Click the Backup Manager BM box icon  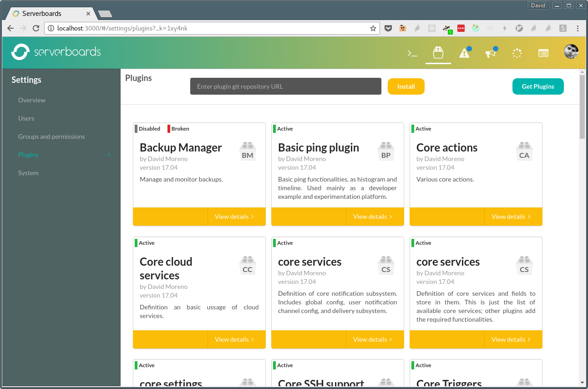(248, 152)
